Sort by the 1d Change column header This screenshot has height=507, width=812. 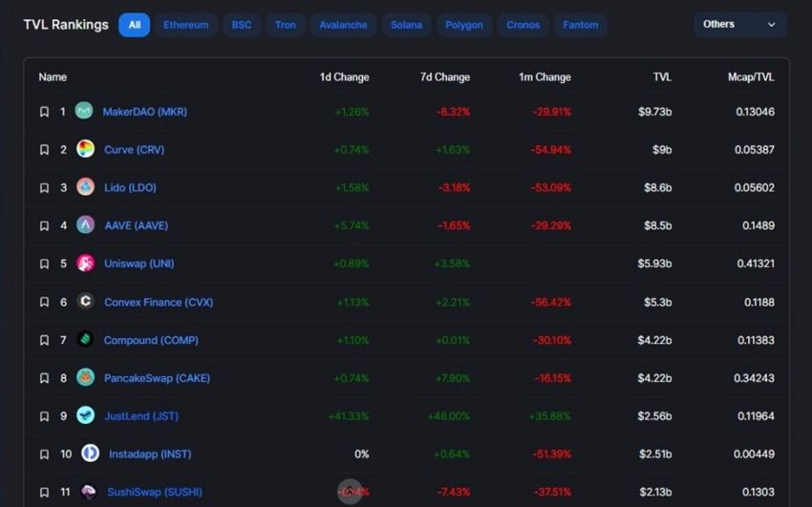click(344, 77)
